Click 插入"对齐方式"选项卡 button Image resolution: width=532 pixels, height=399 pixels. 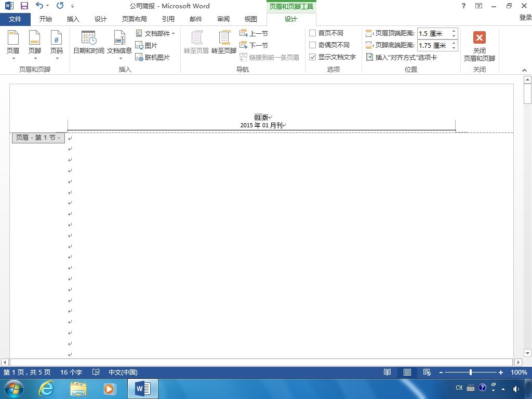click(402, 57)
